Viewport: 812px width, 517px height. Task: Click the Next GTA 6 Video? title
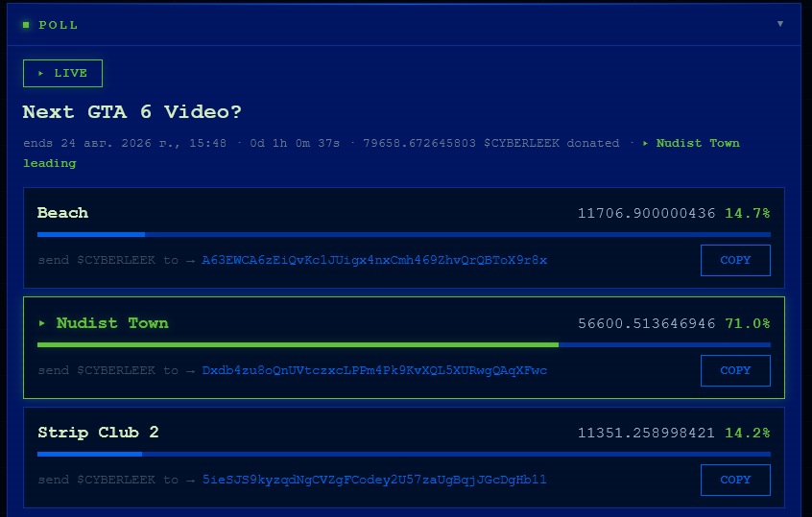pos(132,112)
